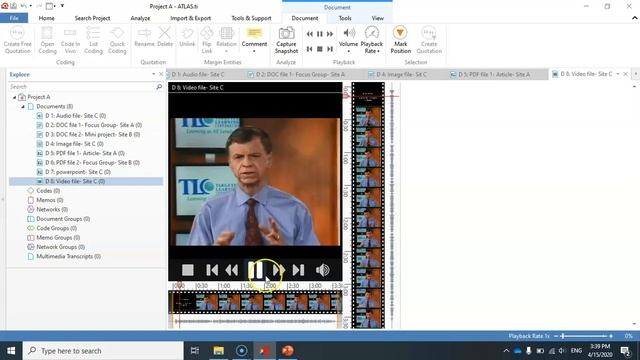Screen dimensions: 640x360
Task: Click the ribbon rewind button
Action: point(309,34)
